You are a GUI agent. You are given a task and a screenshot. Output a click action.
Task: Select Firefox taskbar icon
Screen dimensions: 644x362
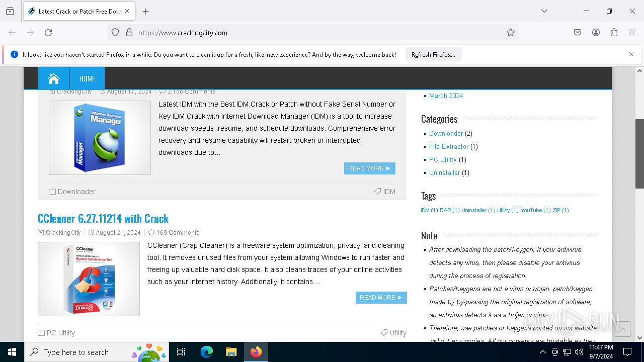(256, 352)
